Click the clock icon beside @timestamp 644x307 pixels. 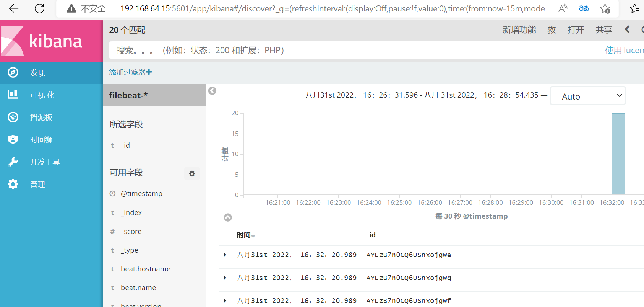(x=112, y=193)
